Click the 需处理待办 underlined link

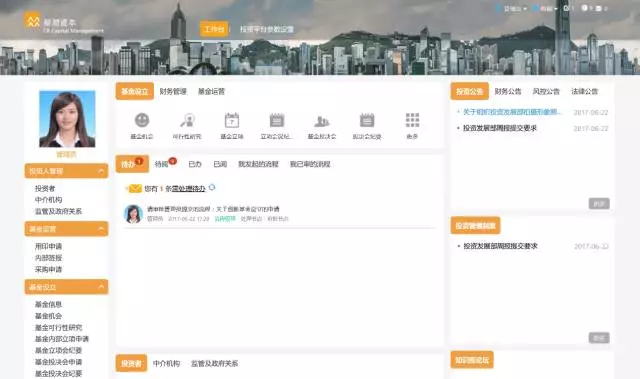click(189, 189)
